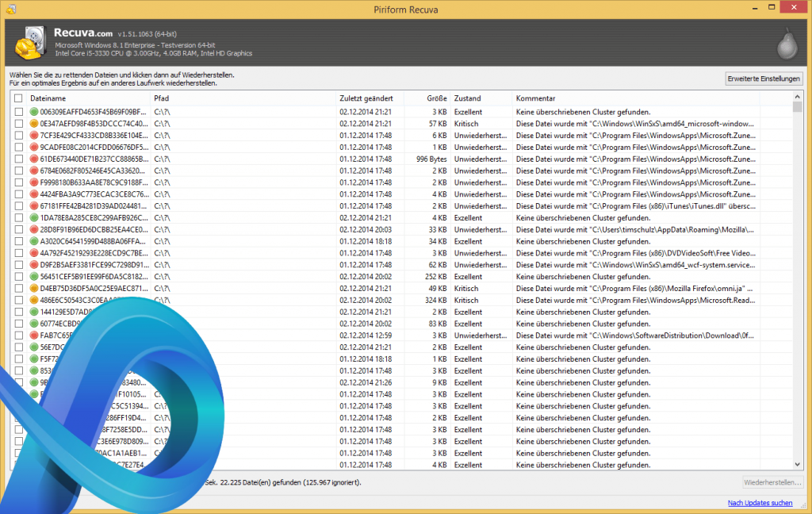Click the red status dot for file 4A792F45219293E228ECD9C7BE

pos(34,253)
